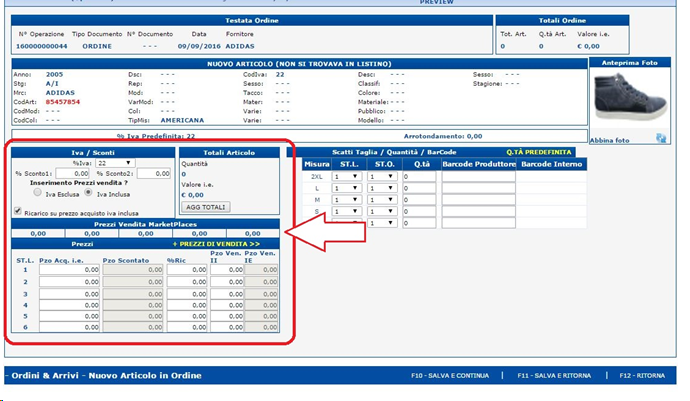Viewport: 690px width, 401px height.
Task: Click the Q.tà field for size S
Action: (419, 212)
